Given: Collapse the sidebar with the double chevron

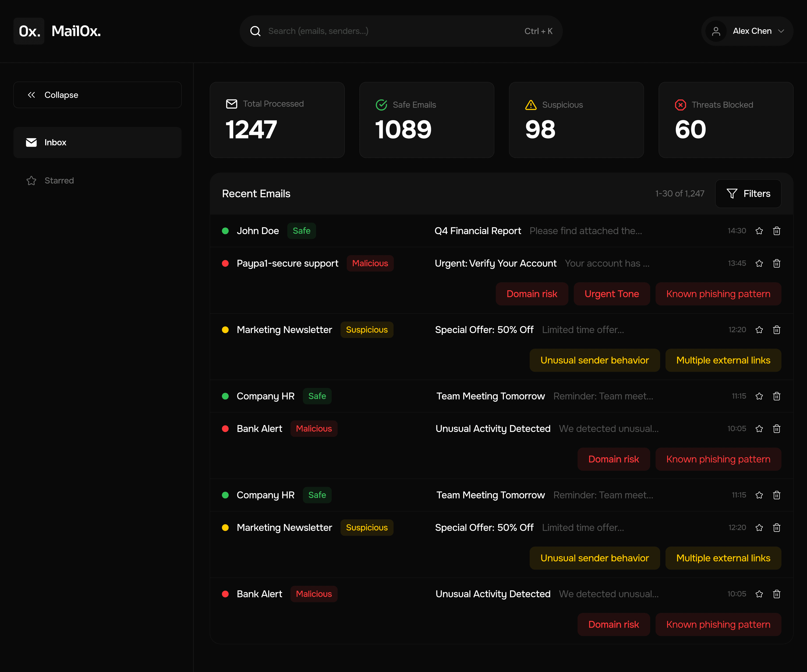Looking at the screenshot, I should (x=31, y=95).
